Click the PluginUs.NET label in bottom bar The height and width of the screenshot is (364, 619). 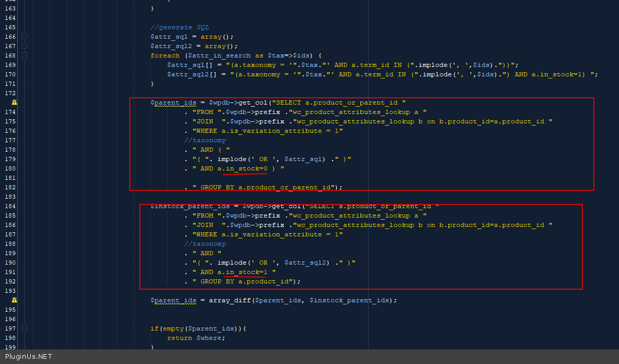(28, 357)
